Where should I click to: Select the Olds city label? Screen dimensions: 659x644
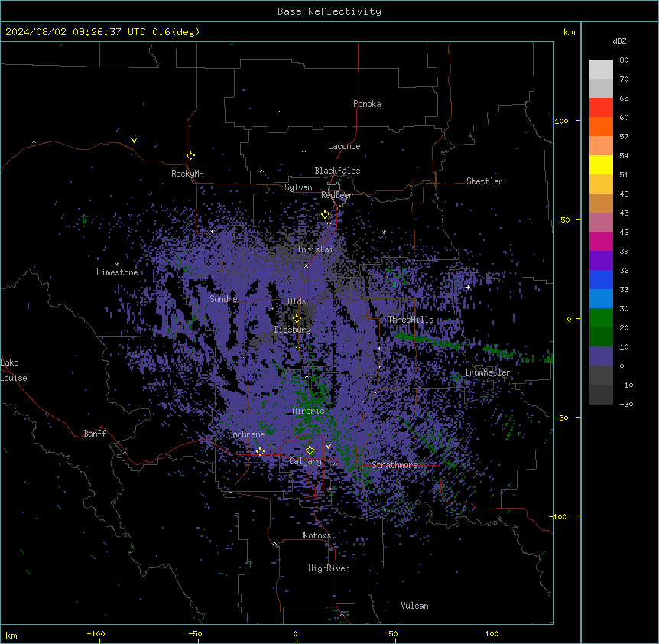[297, 301]
